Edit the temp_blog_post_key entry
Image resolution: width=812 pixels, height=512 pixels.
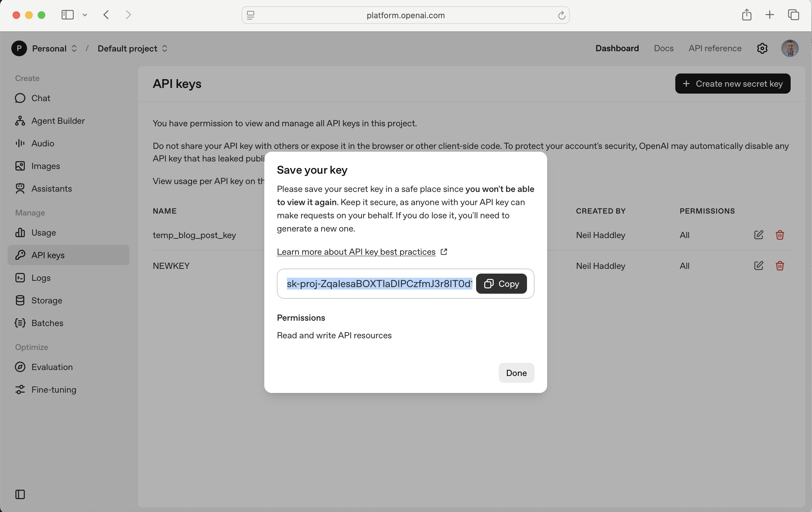(x=758, y=235)
